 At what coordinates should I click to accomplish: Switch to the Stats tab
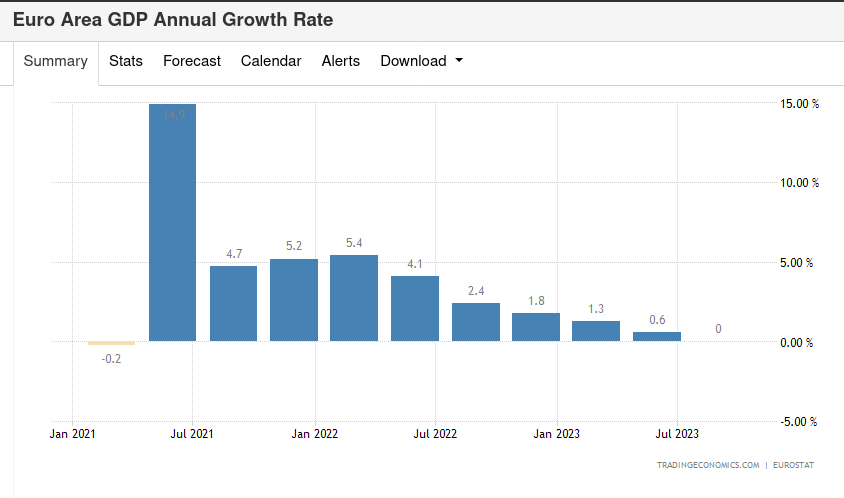click(126, 61)
